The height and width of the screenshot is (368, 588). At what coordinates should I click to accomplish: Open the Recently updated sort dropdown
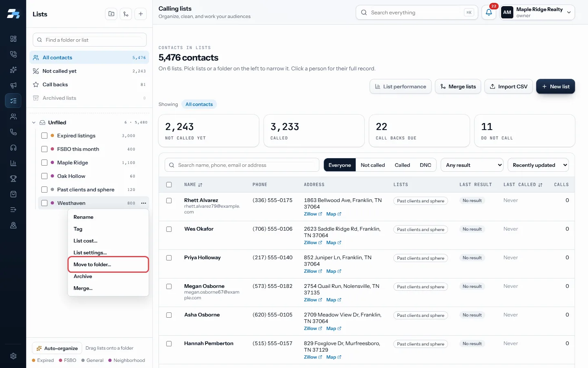point(538,165)
